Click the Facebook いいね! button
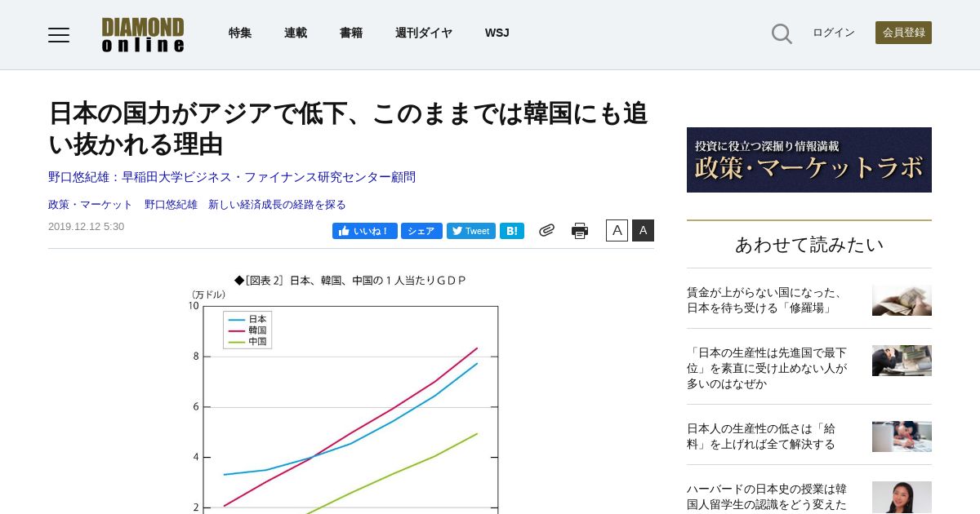 (x=365, y=231)
